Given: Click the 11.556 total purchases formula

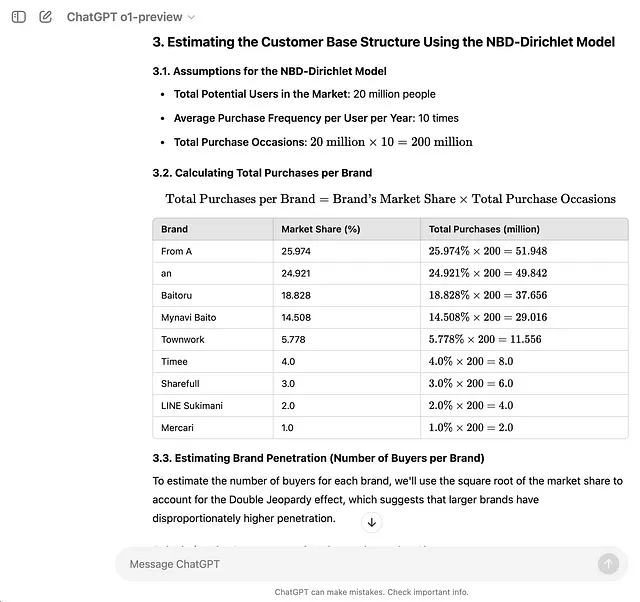Looking at the screenshot, I should click(485, 339).
